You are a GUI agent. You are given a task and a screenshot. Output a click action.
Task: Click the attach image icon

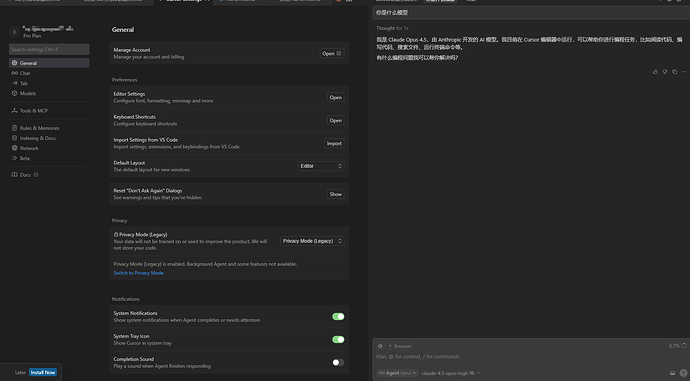click(x=672, y=373)
